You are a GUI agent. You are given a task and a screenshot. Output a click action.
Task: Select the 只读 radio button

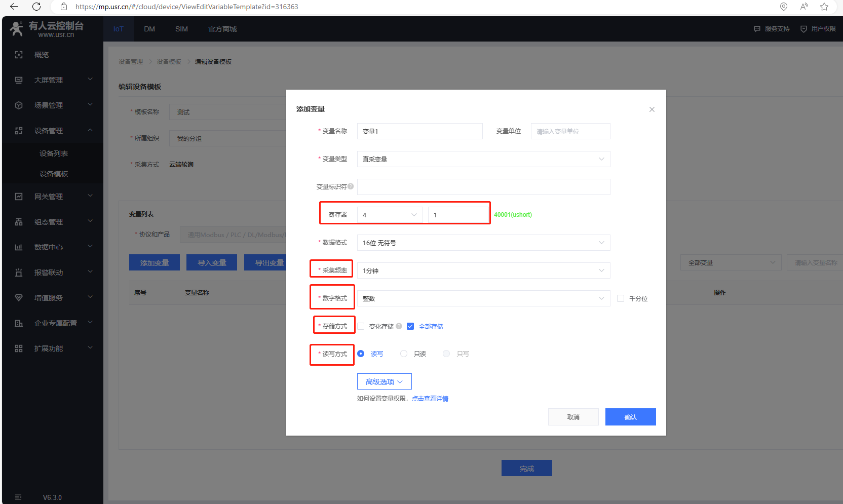[404, 354]
